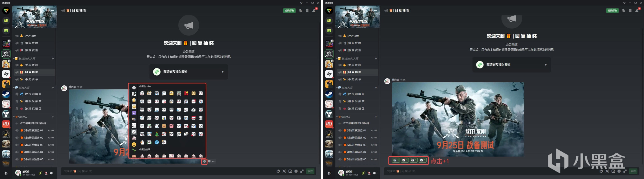
Task: Expand invite friends arrow in left window
Action: (223, 72)
